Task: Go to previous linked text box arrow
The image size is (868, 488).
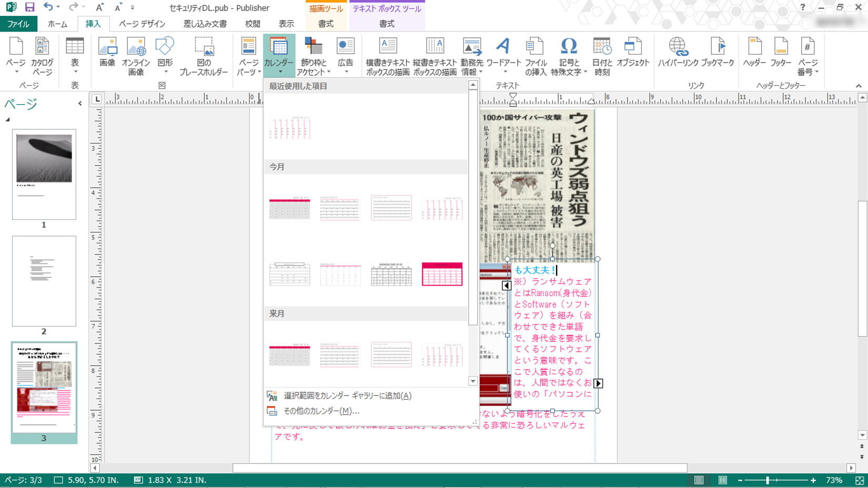Action: (x=507, y=285)
